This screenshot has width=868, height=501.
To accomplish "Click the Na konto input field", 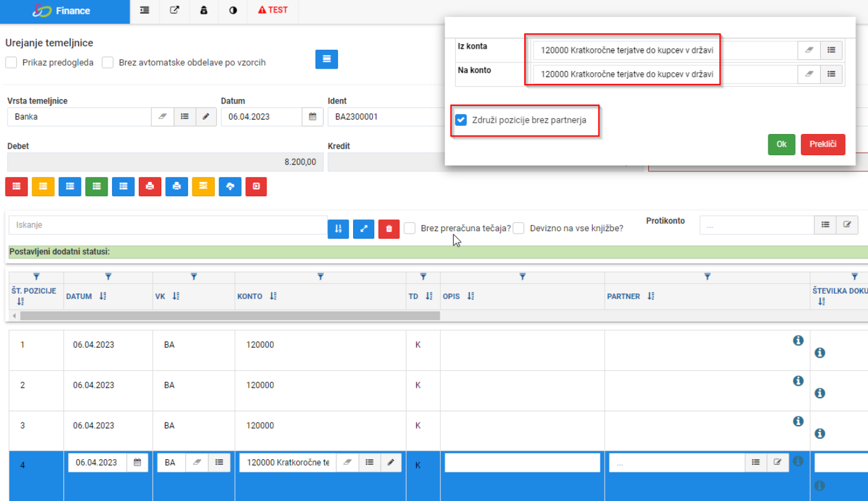I will (x=665, y=74).
